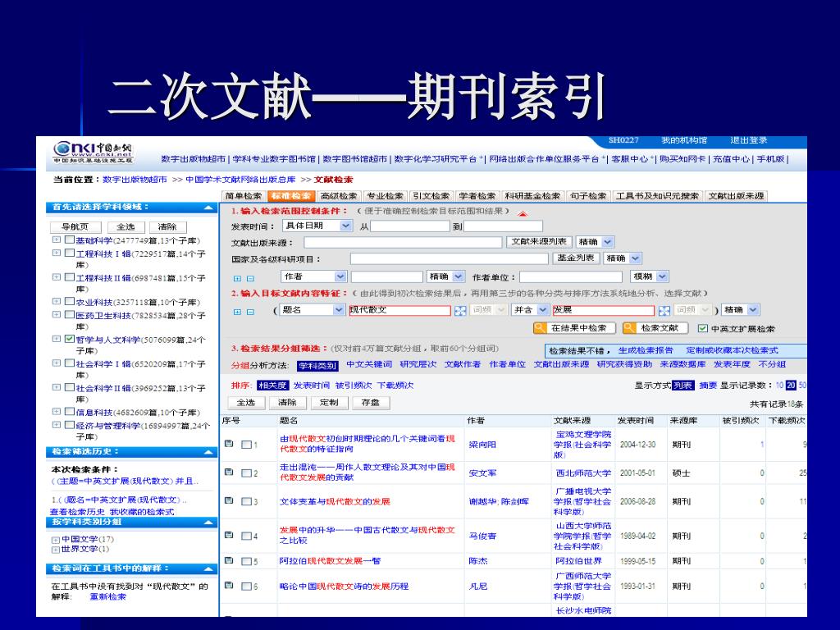Click magnifier icon on 检索文献 button

[x=629, y=328]
